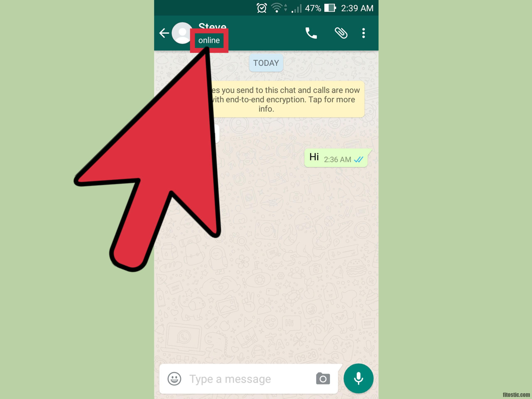Select the TODAY date label
Viewport: 532px width, 399px height.
(266, 63)
